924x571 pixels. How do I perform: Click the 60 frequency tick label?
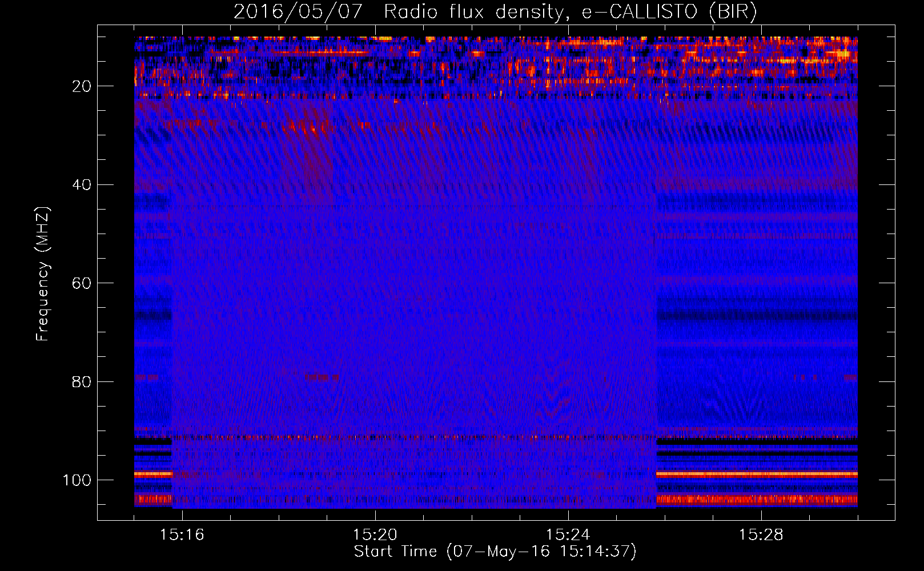tap(82, 283)
